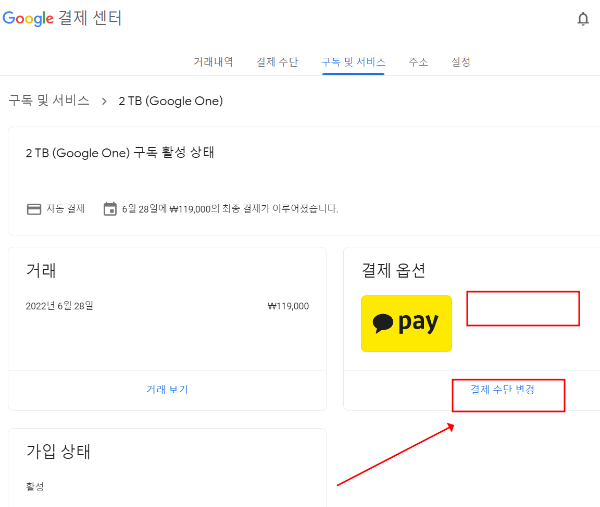Image resolution: width=600 pixels, height=507 pixels.
Task: Click the 6월 28일 ₩119,000 최종 결제 notice text
Action: 230,209
